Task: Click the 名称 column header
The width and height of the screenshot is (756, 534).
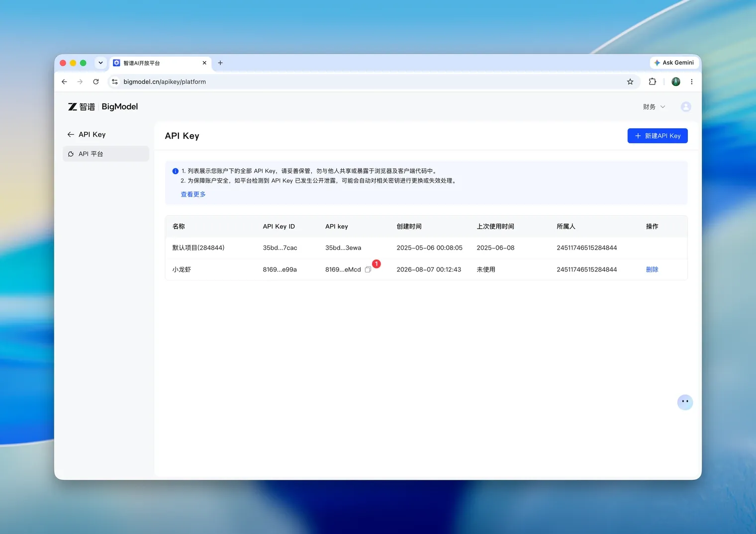Action: (x=179, y=226)
